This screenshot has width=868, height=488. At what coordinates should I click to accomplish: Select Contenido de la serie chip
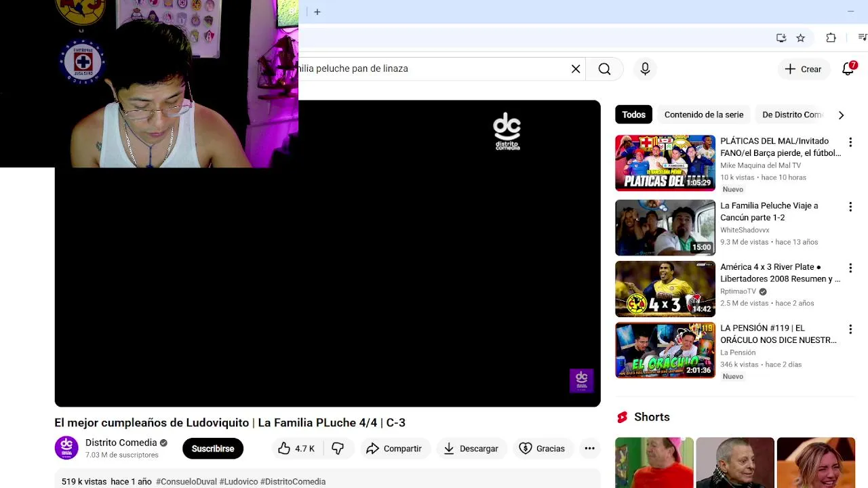click(x=704, y=115)
